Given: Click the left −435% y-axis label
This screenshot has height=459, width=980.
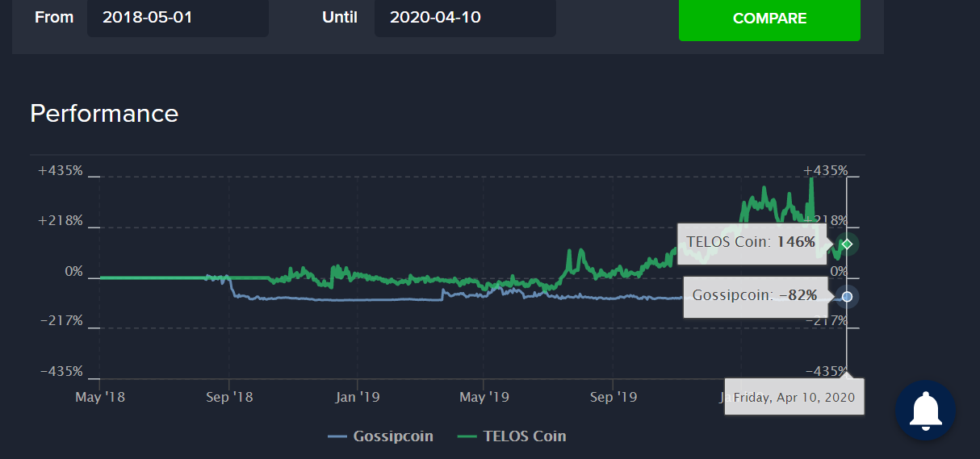Looking at the screenshot, I should click(x=62, y=372).
